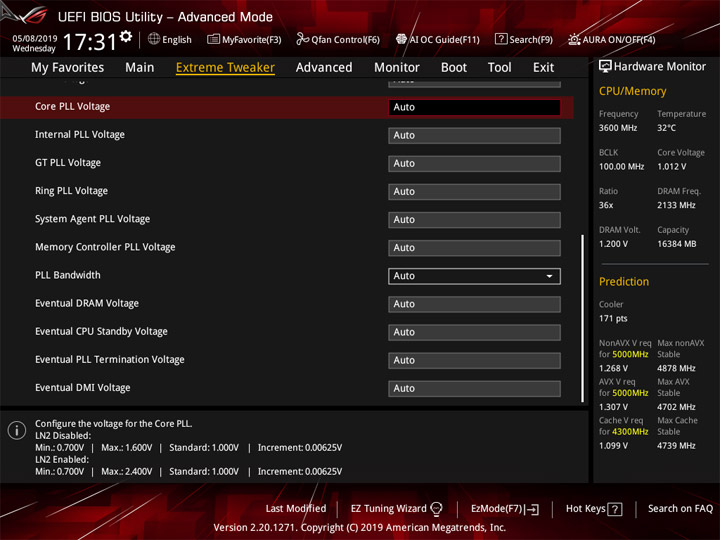Viewport: 720px width, 540px height.
Task: Click the 17:31 clock display
Action: (90, 42)
